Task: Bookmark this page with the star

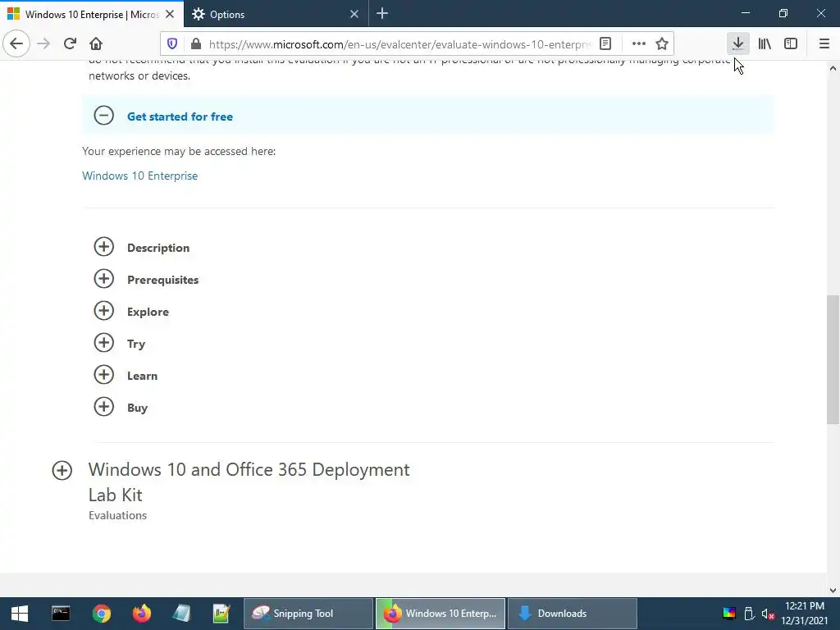Action: 662,44
